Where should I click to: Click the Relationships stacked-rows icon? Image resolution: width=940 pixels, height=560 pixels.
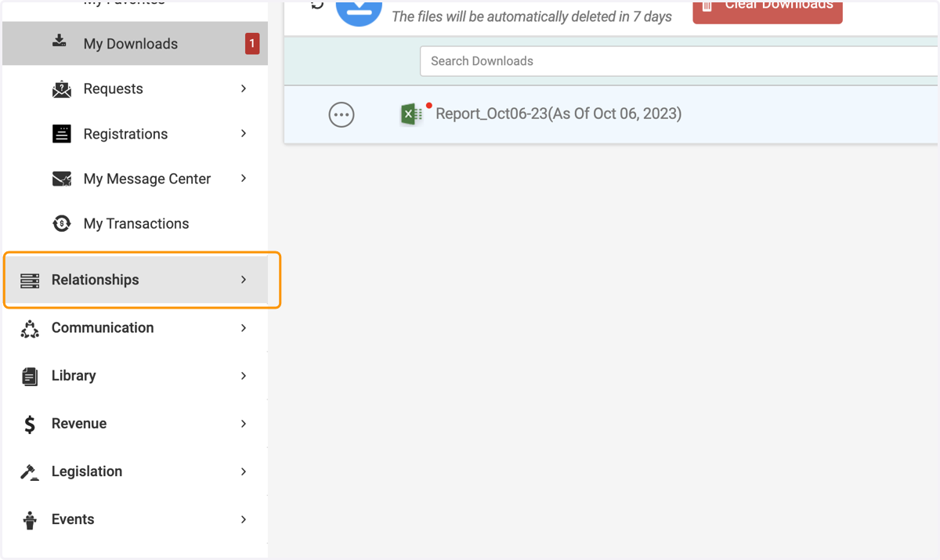[30, 280]
